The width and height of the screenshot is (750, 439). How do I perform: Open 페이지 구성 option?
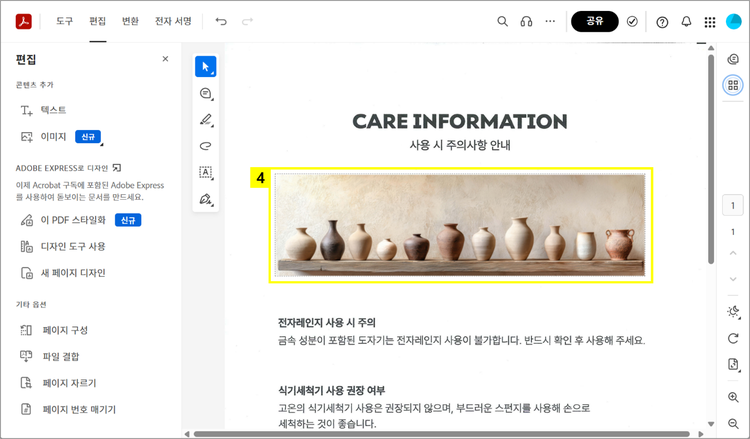[x=54, y=330]
